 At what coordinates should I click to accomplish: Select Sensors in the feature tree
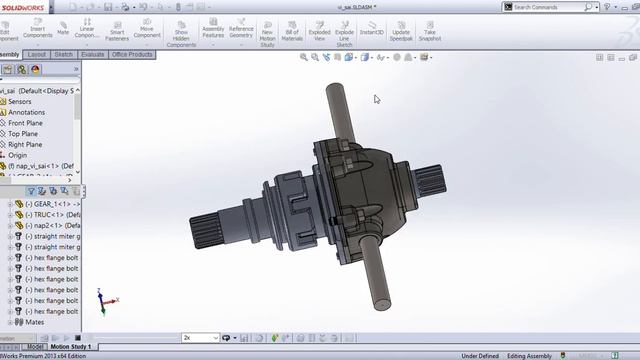19,102
